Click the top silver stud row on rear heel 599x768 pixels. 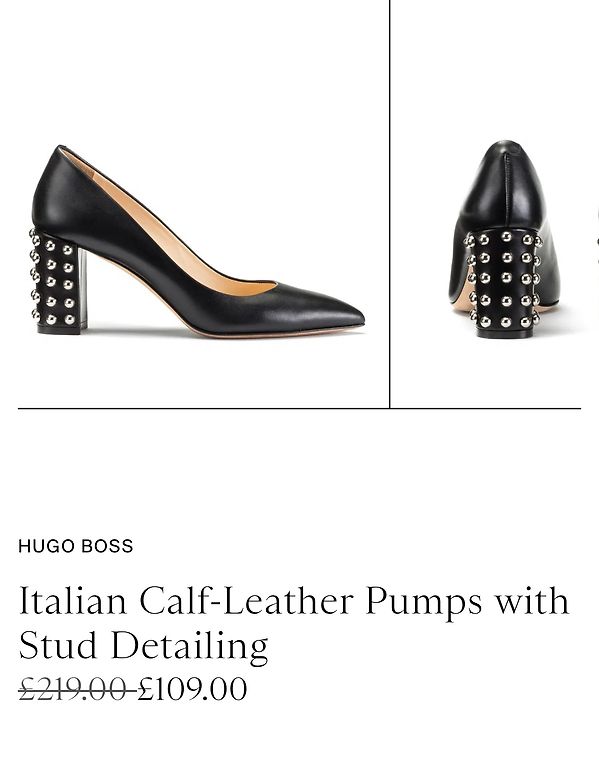tap(504, 239)
